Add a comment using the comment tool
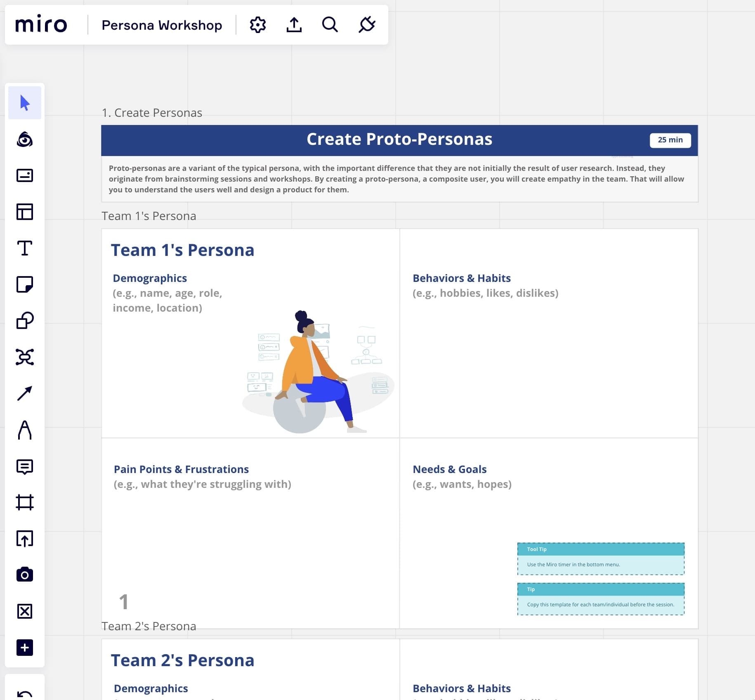Viewport: 755px width, 700px height. click(25, 467)
